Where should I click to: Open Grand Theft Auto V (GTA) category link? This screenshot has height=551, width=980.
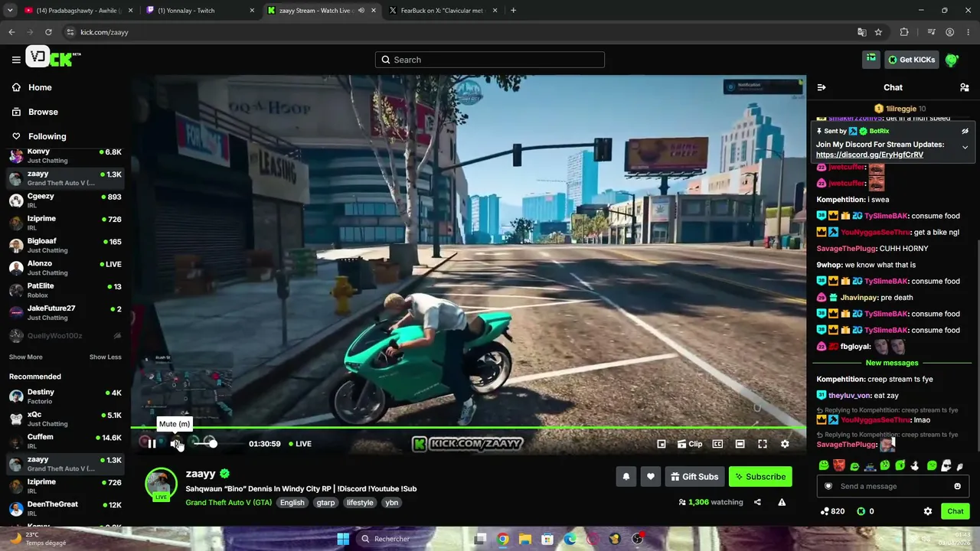[228, 503]
